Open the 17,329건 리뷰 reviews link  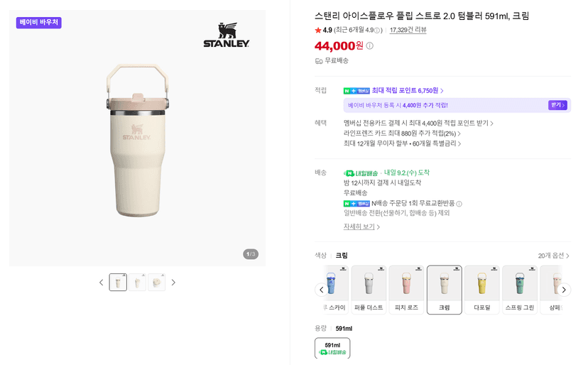408,30
